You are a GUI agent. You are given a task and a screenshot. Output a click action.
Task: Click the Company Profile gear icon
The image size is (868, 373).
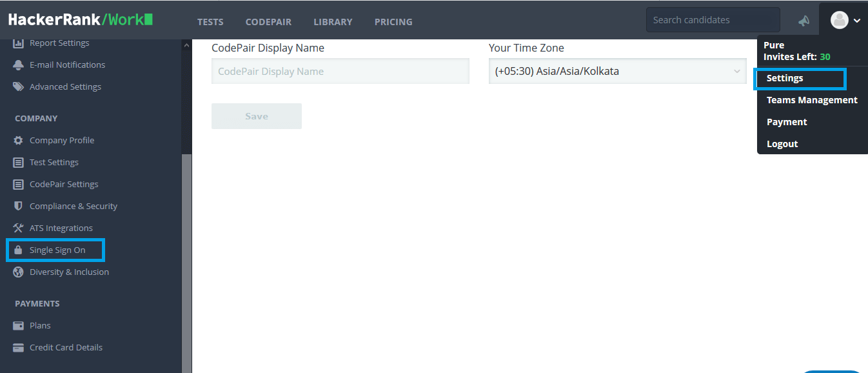tap(18, 141)
